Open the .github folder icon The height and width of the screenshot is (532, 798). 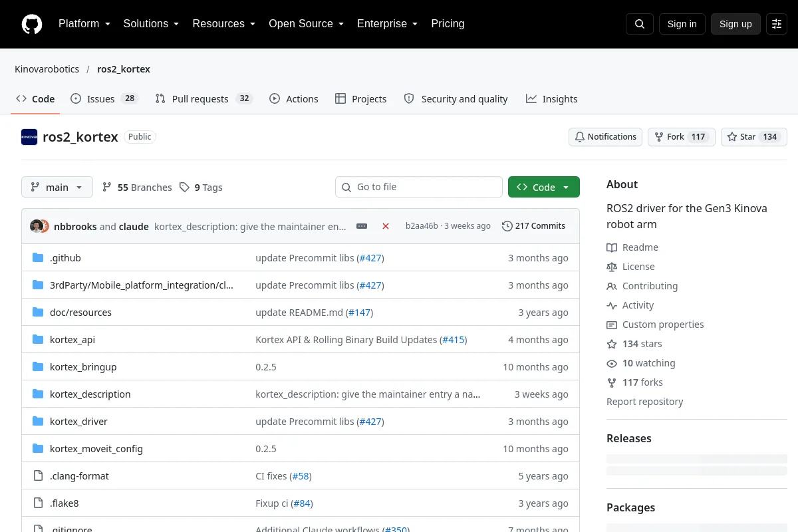(x=38, y=258)
